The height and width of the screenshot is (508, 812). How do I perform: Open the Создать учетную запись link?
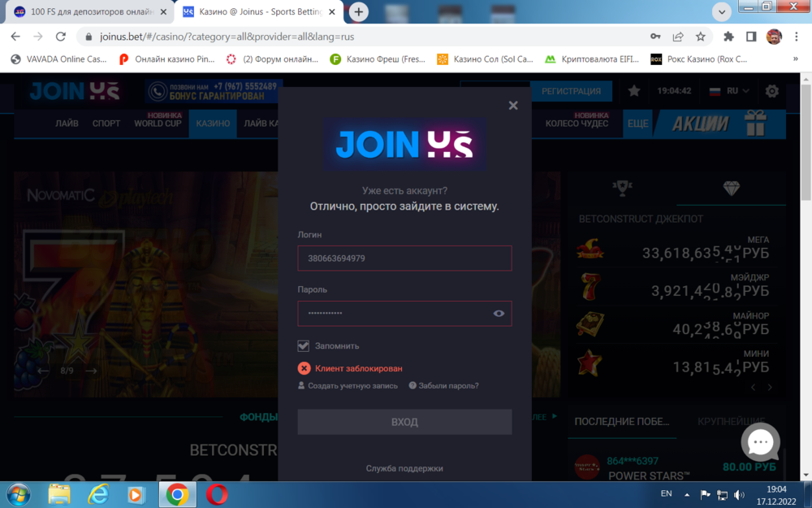pyautogui.click(x=348, y=385)
